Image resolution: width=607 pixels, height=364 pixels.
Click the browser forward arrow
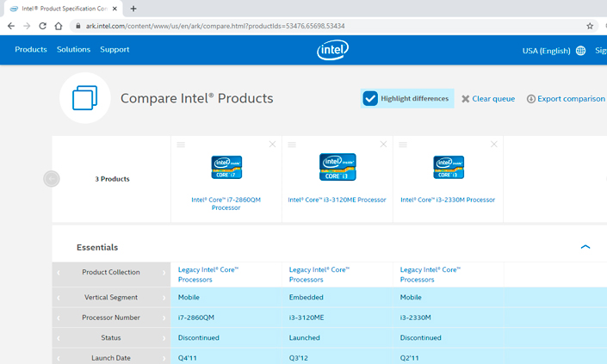[27, 26]
